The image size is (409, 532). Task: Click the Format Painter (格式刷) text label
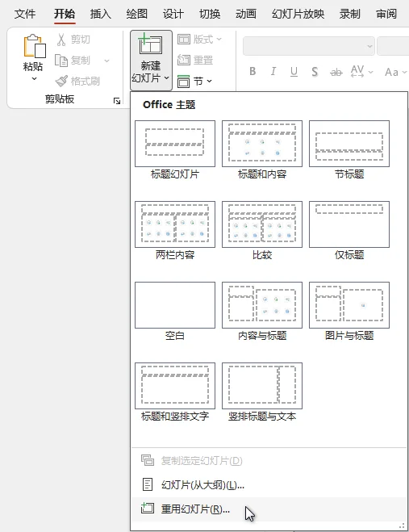tap(86, 81)
